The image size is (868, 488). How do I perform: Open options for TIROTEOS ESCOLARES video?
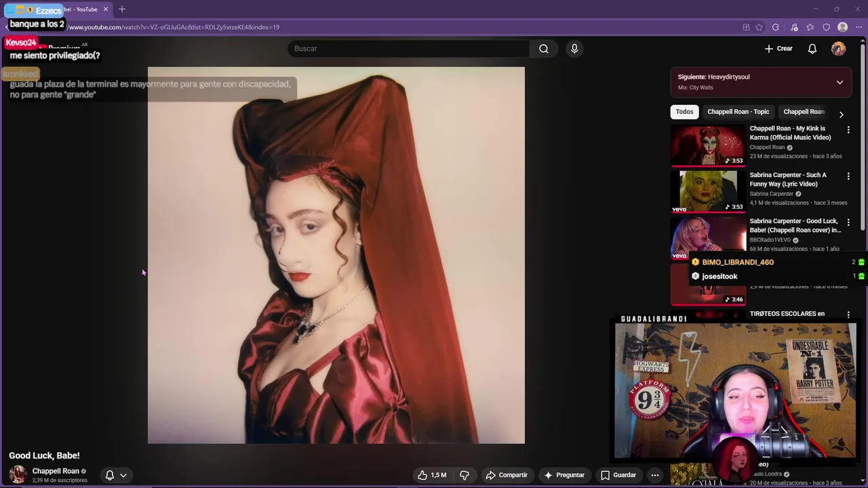point(848,314)
